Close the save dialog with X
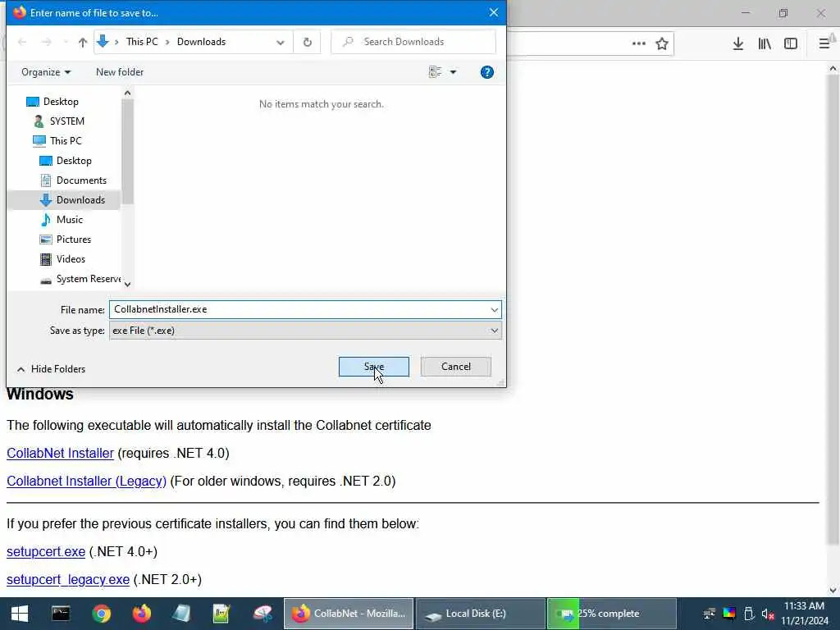Image resolution: width=840 pixels, height=630 pixels. click(493, 12)
